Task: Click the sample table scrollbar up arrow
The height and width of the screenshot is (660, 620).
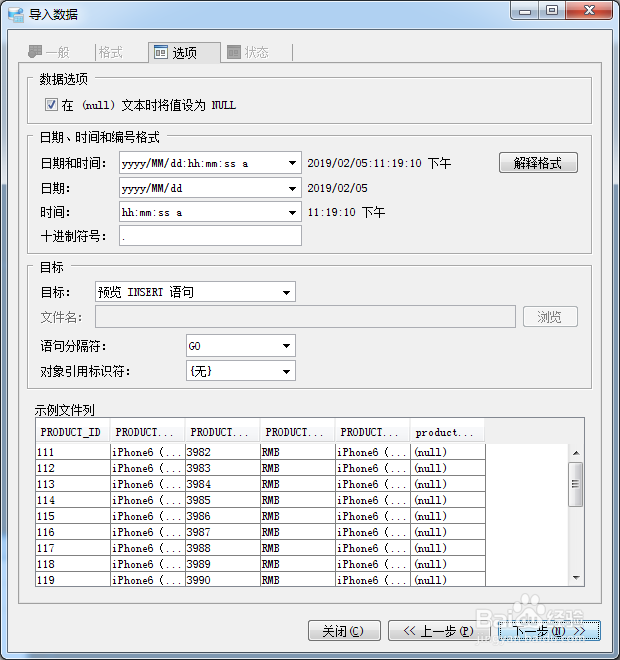Action: point(576,452)
